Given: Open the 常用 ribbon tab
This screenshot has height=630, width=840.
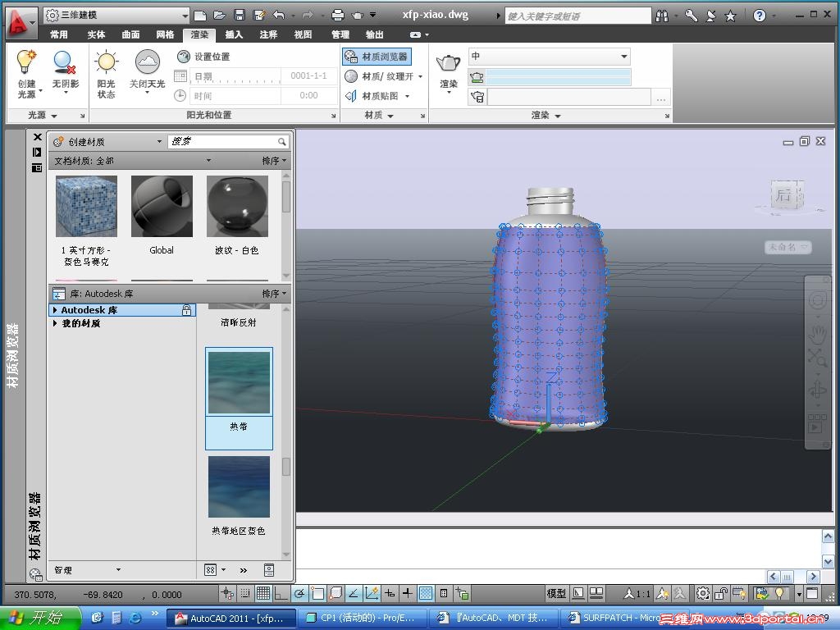Looking at the screenshot, I should 59,34.
